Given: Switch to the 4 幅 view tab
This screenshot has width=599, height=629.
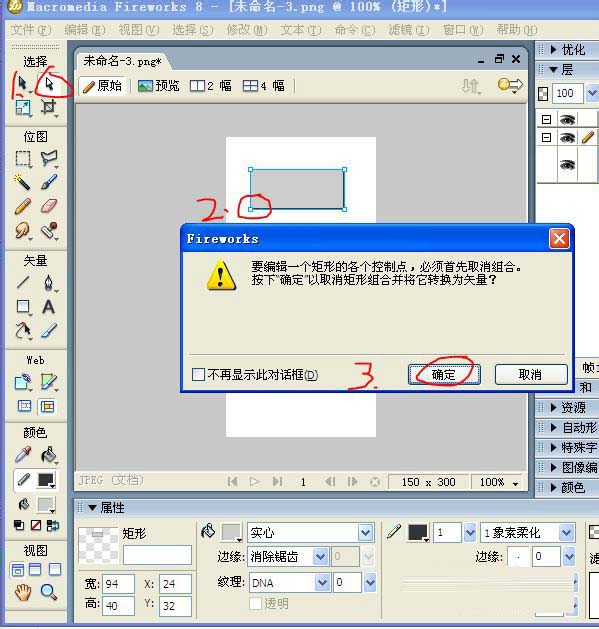Looking at the screenshot, I should pyautogui.click(x=264, y=85).
